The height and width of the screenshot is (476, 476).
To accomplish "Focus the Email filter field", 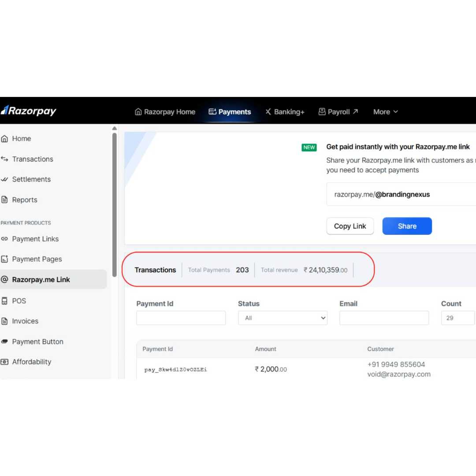I will (x=384, y=318).
